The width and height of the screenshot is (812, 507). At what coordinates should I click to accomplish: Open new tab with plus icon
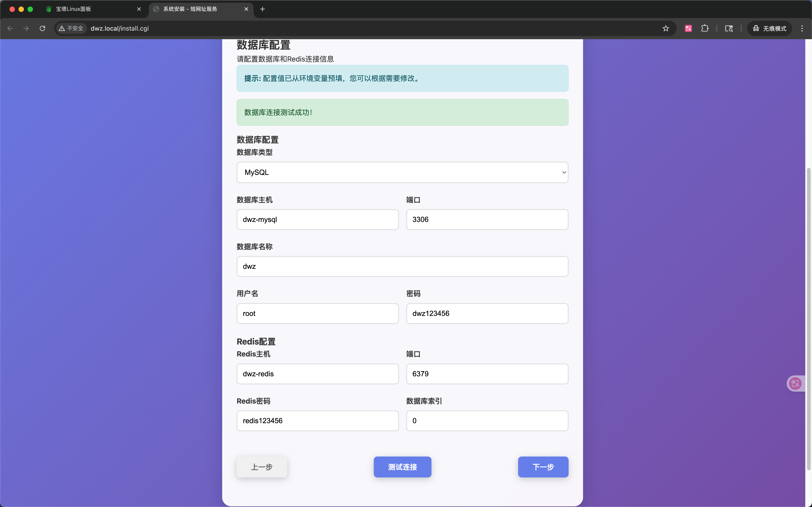(x=262, y=9)
